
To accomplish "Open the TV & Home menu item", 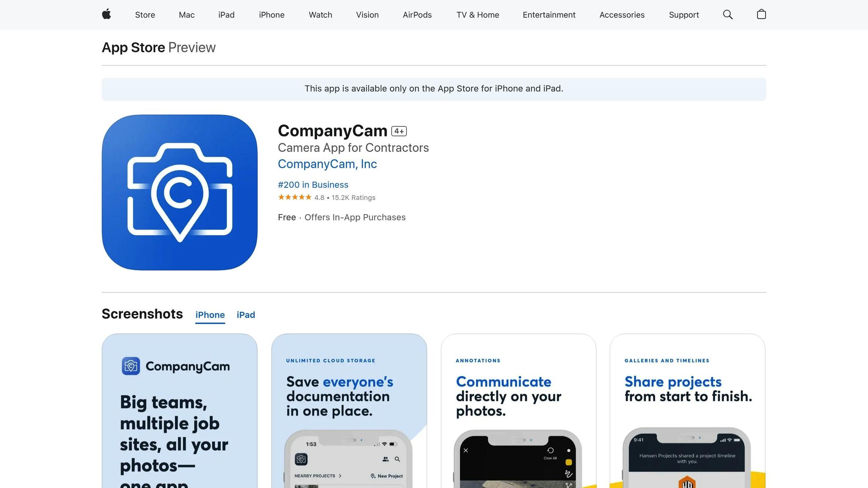I will (x=478, y=15).
